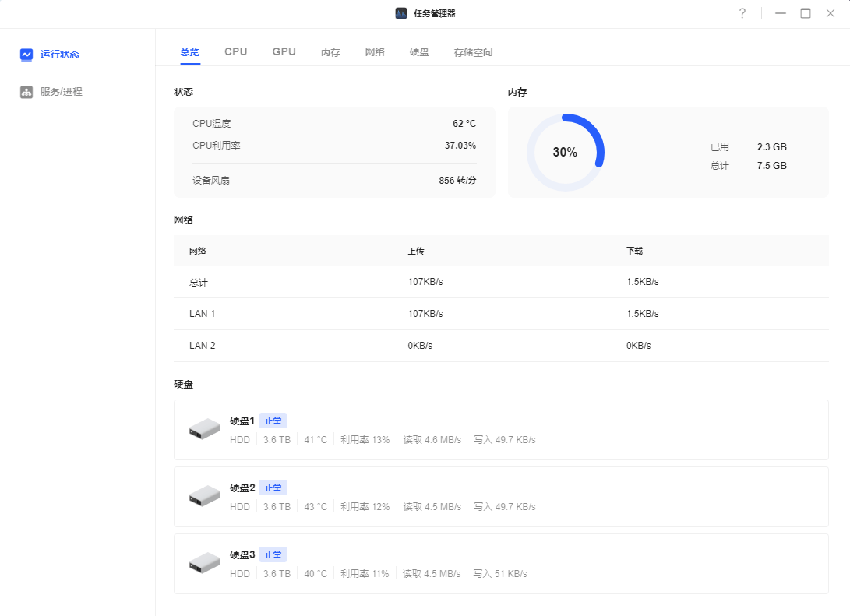Viewport: 850px width, 616px height.
Task: Click the 正常 status badge on 硬盘1
Action: click(273, 420)
